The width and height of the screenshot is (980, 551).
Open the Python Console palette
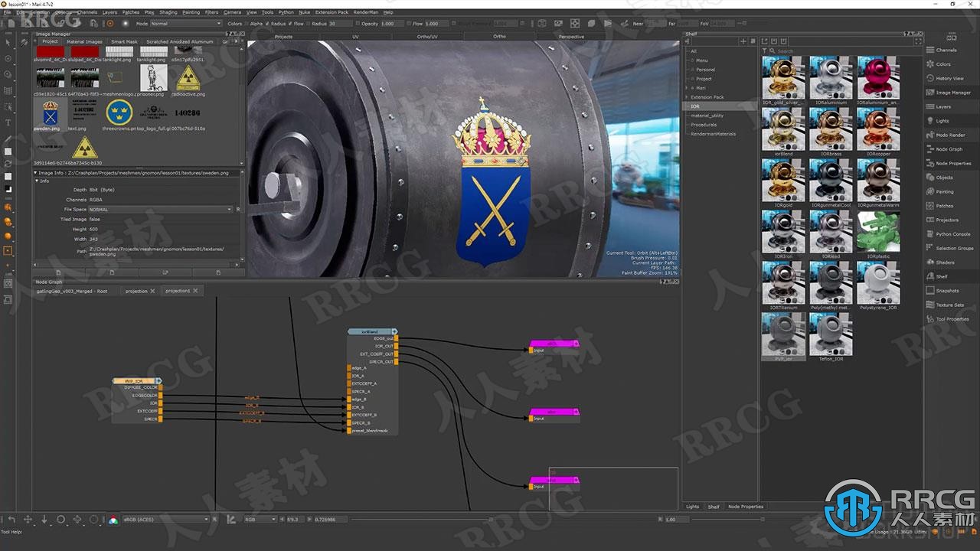click(x=953, y=234)
